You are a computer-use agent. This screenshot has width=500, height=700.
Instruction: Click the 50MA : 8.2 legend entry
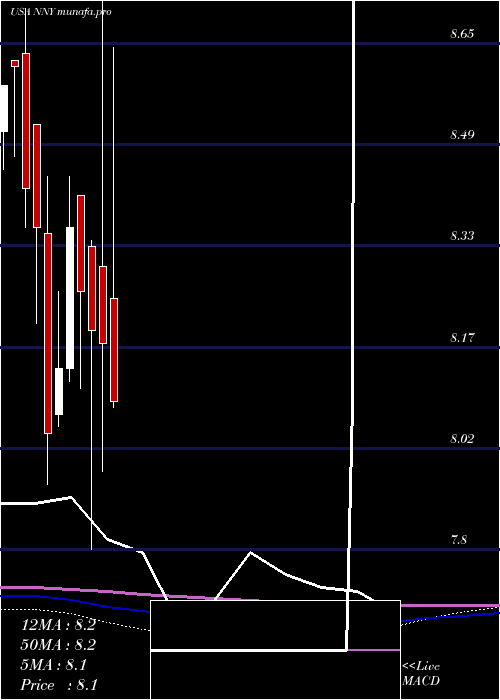click(58, 645)
